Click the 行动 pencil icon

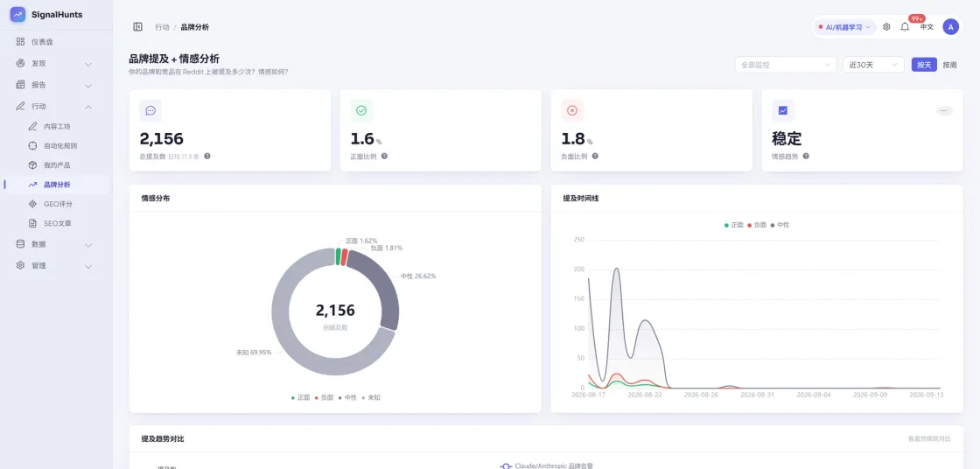click(21, 106)
